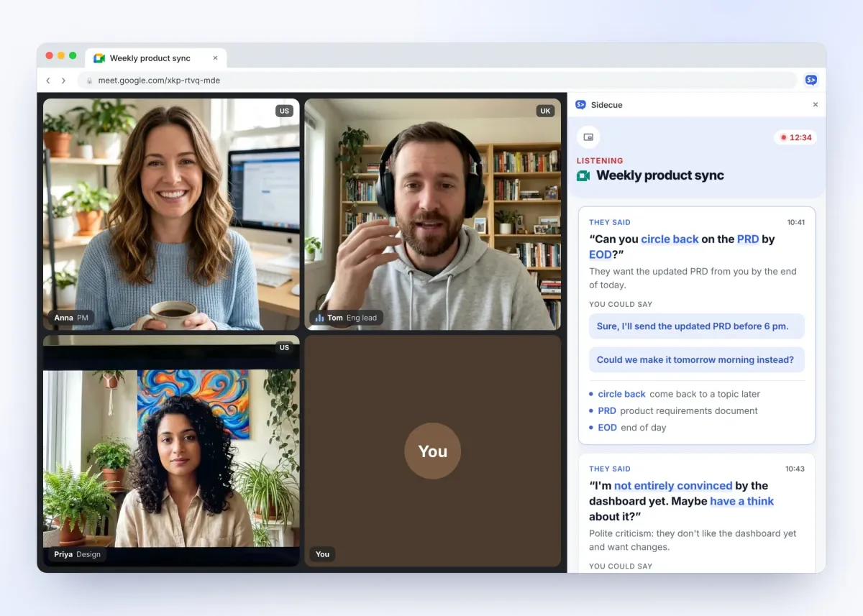Image resolution: width=863 pixels, height=616 pixels.
Task: Close the Weekly product sync tab
Action: 215,58
